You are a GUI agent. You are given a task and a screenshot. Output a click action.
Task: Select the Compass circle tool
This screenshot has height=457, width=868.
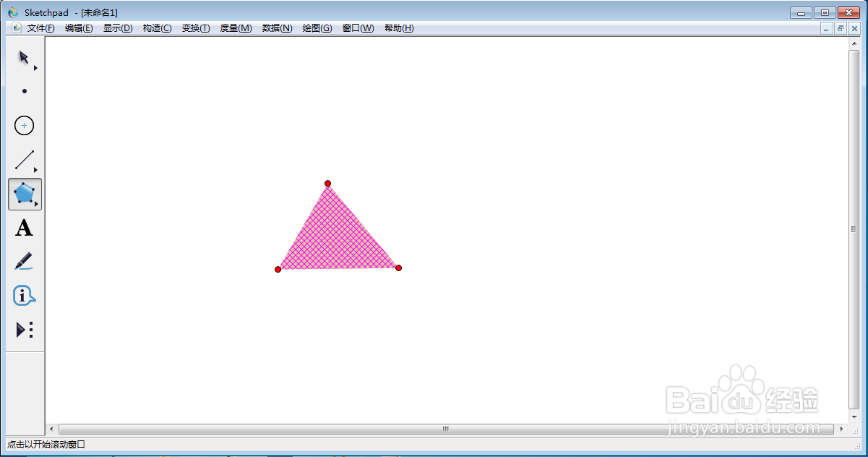pyautogui.click(x=25, y=125)
